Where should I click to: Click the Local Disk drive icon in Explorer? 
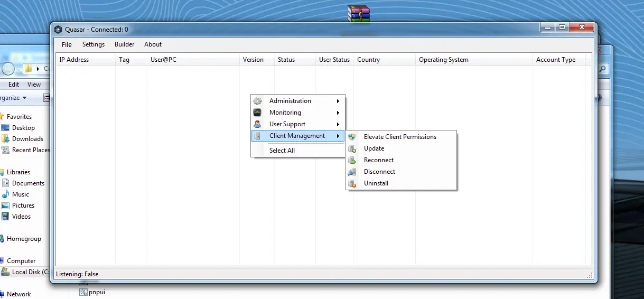tap(5, 272)
